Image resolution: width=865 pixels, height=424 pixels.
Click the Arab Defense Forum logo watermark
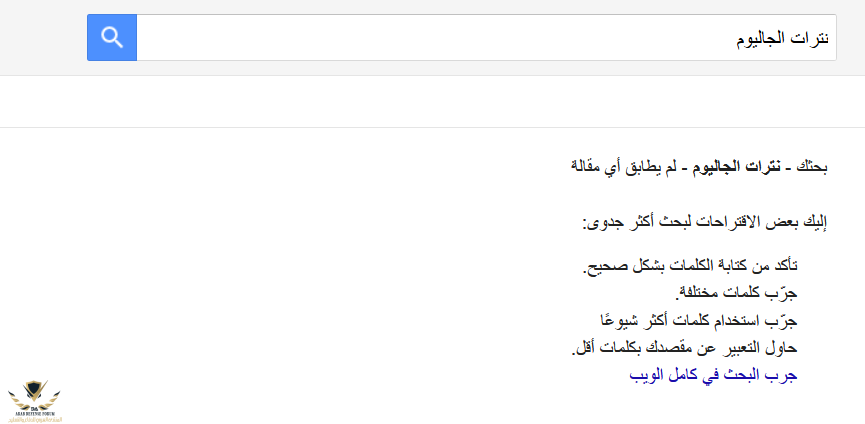(33, 396)
